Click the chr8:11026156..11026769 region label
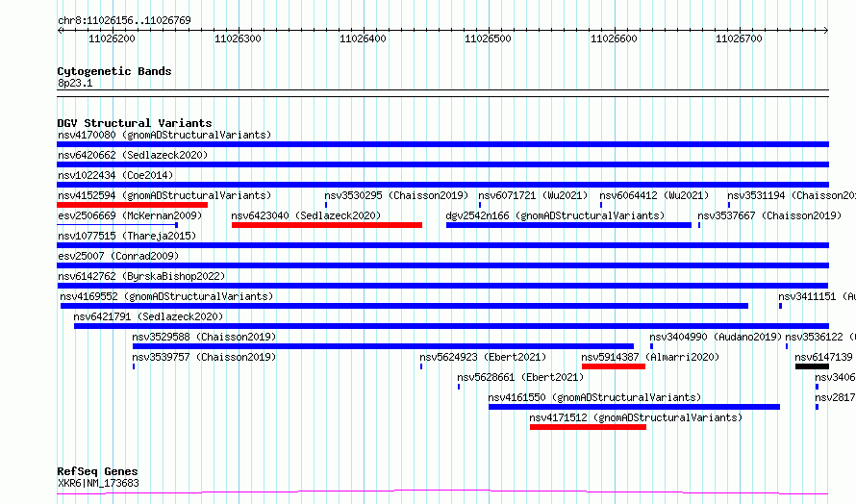The image size is (856, 504). click(x=124, y=21)
